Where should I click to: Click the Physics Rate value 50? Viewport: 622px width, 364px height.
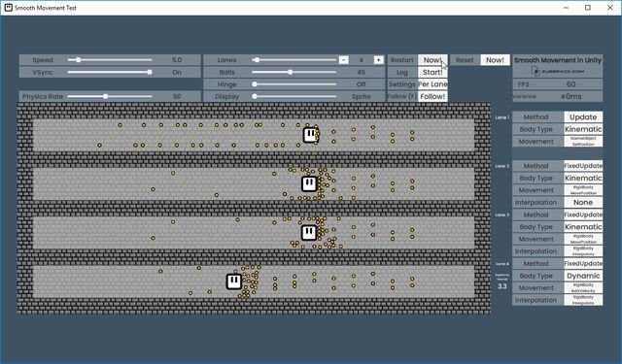177,96
